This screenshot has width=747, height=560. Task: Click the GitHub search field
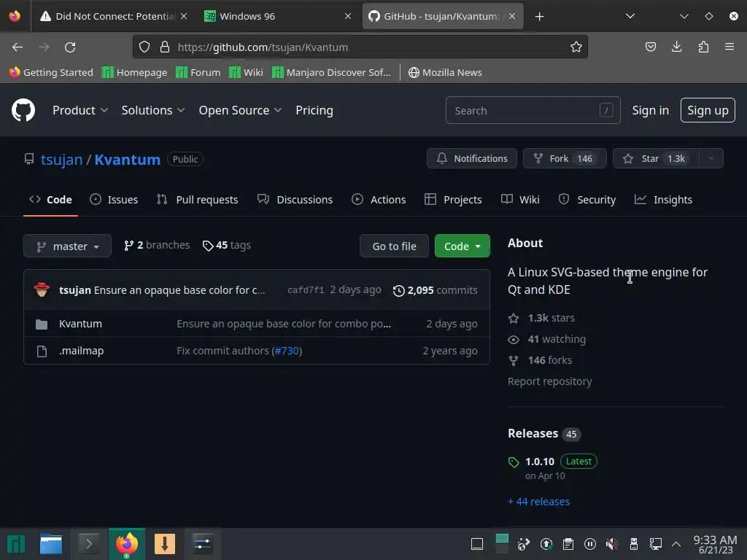[x=533, y=111]
